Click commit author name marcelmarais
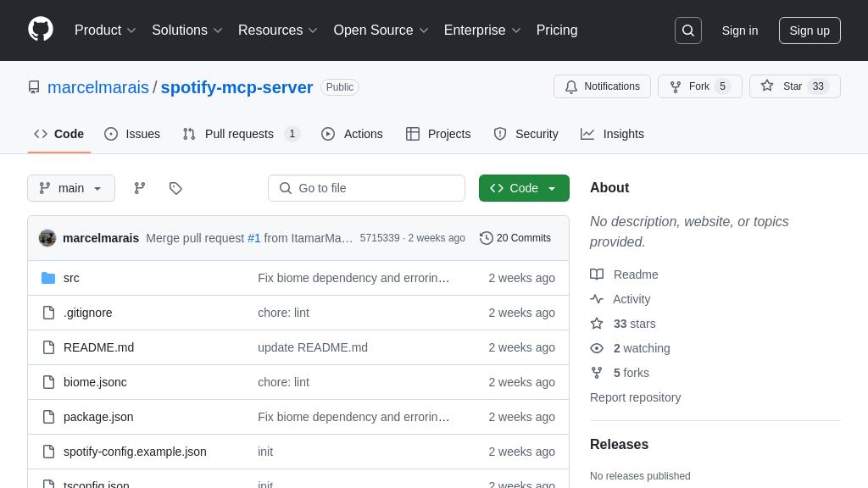868x488 pixels. [x=101, y=238]
